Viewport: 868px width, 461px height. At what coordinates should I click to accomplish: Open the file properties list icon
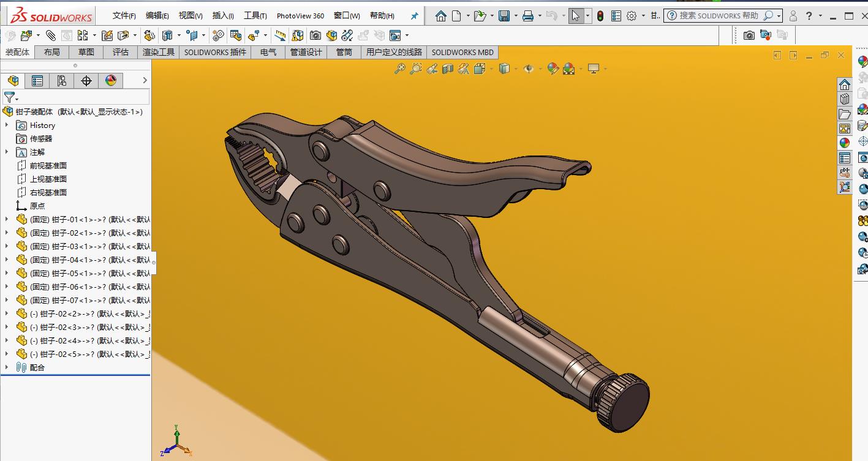[x=616, y=16]
